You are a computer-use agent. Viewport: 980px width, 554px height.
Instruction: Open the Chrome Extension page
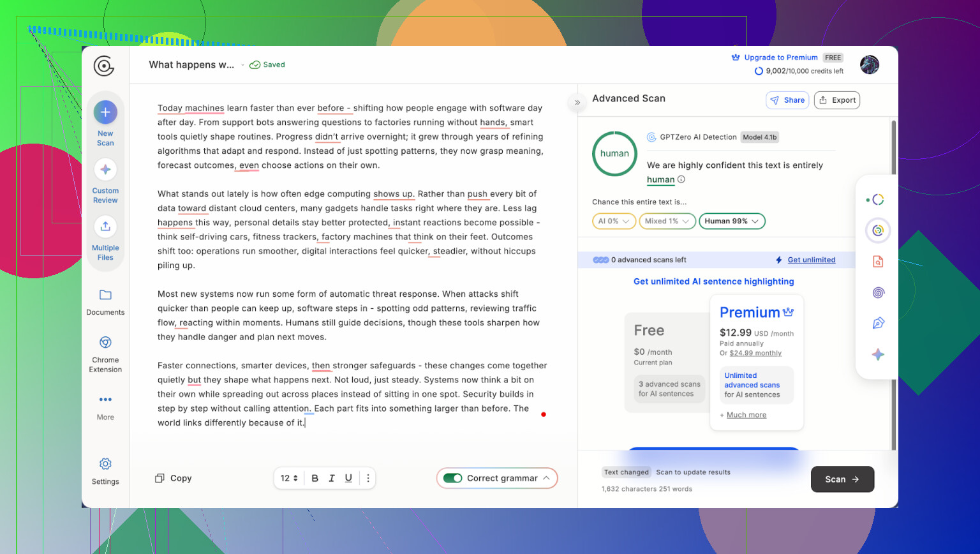pyautogui.click(x=105, y=343)
